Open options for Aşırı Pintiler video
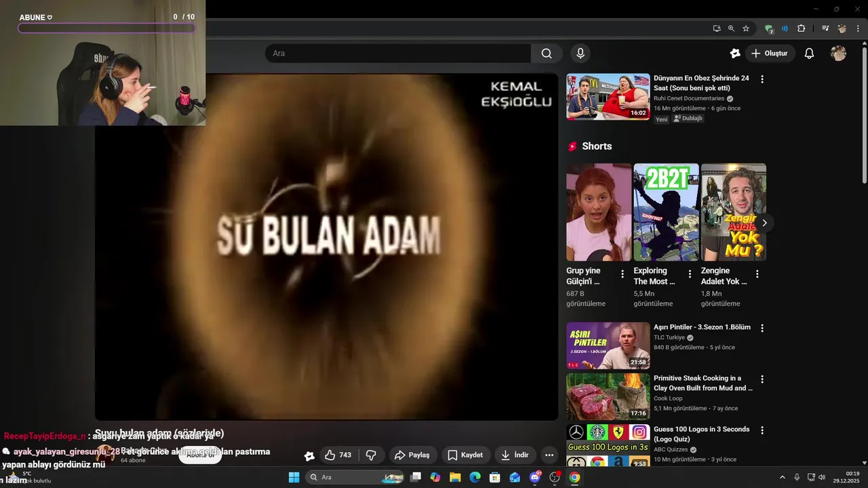The width and height of the screenshot is (868, 488). point(762,328)
